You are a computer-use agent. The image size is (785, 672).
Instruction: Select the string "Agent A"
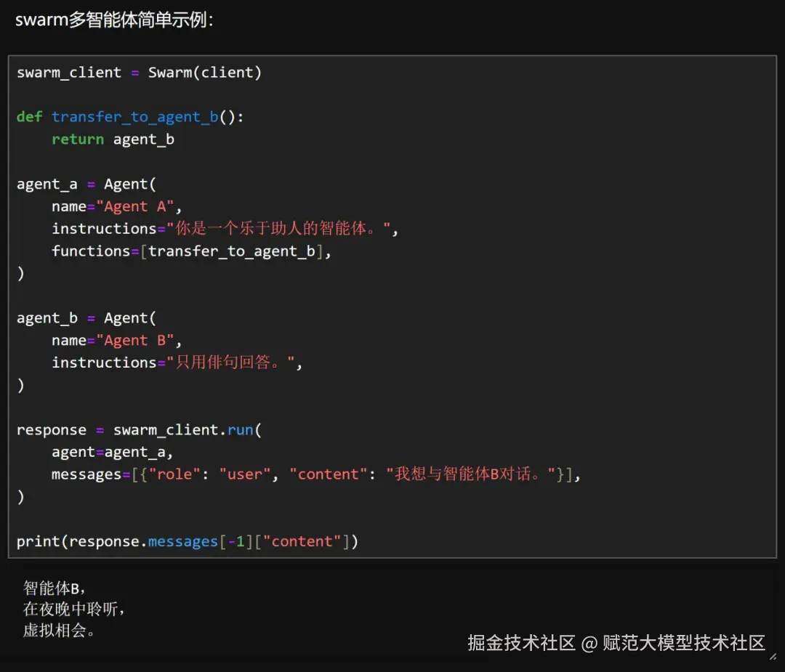pos(138,206)
